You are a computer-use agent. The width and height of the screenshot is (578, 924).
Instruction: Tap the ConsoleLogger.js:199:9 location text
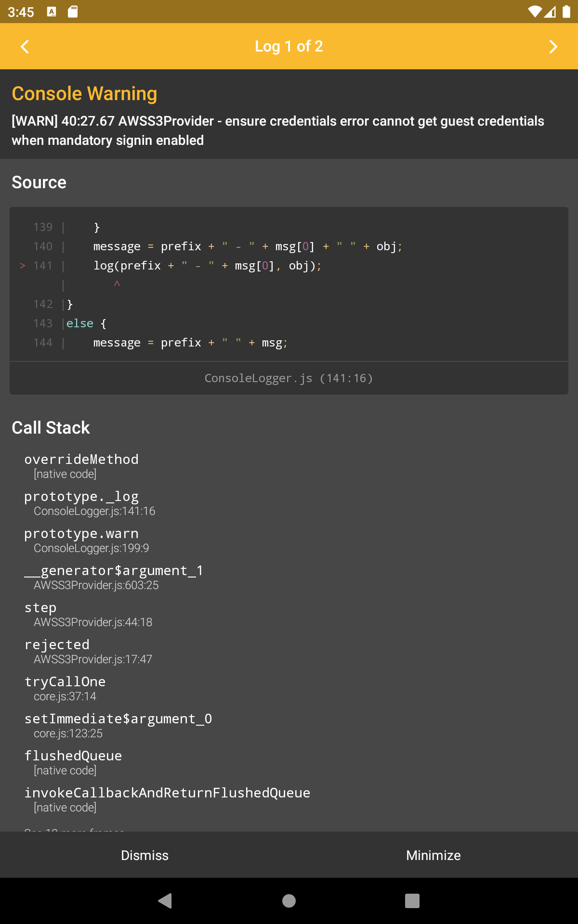click(x=92, y=548)
